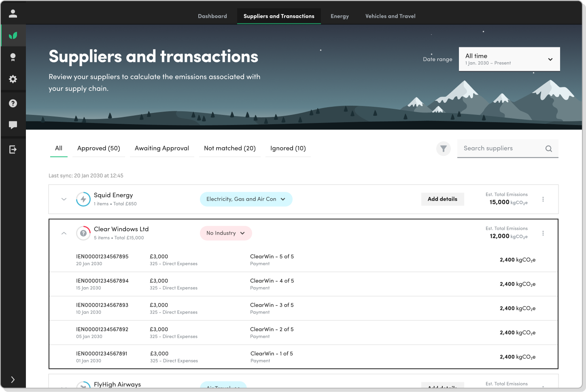
Task: Open the award badge icon in sidebar
Action: tap(13, 57)
